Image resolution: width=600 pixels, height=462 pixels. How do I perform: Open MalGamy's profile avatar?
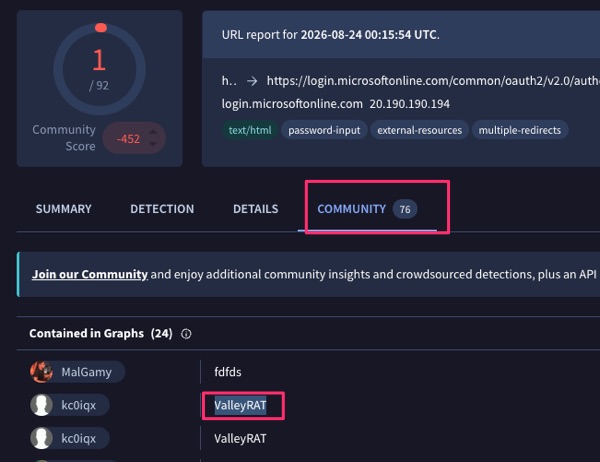(x=41, y=372)
